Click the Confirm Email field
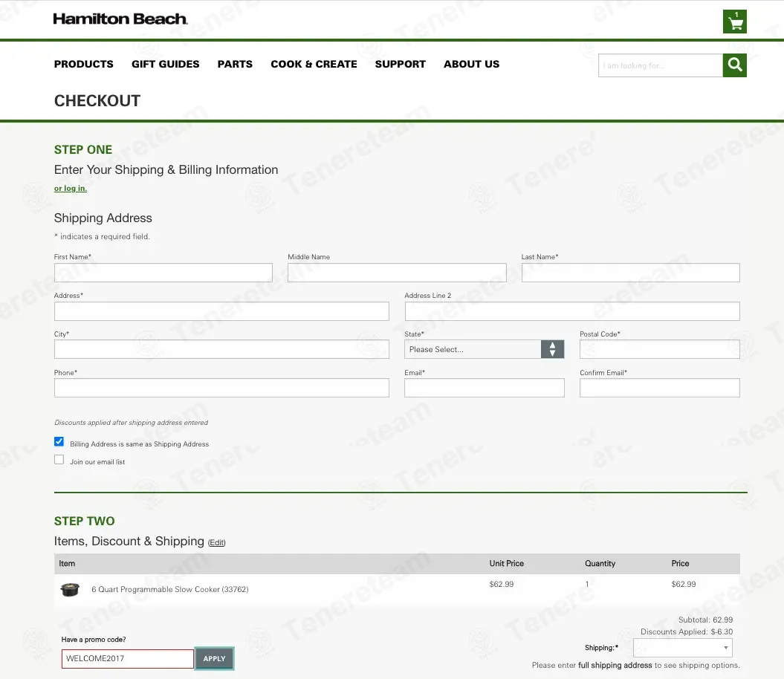The height and width of the screenshot is (679, 784). coord(659,388)
